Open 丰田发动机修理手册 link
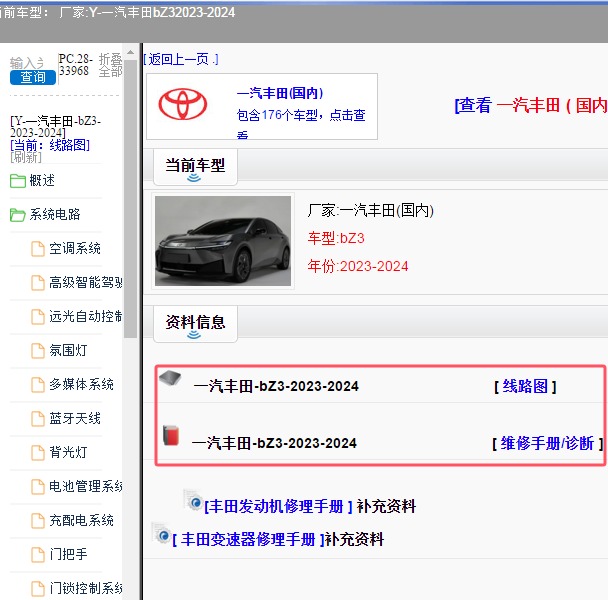 (278, 507)
